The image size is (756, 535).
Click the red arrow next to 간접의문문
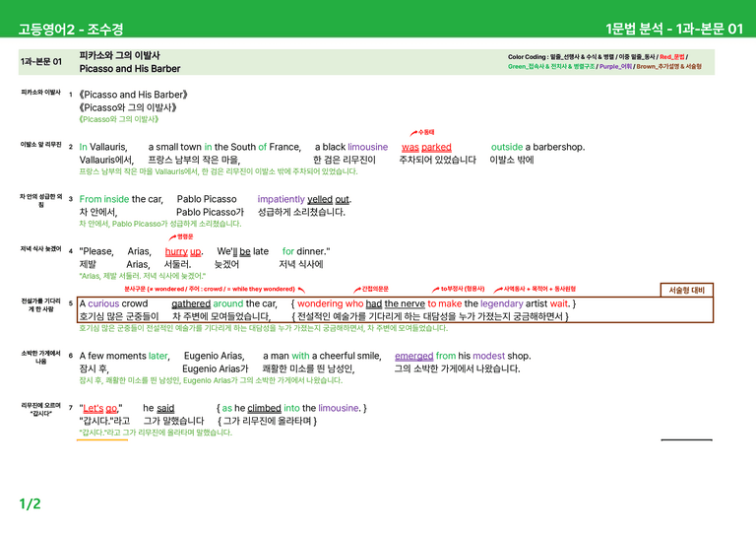point(356,290)
